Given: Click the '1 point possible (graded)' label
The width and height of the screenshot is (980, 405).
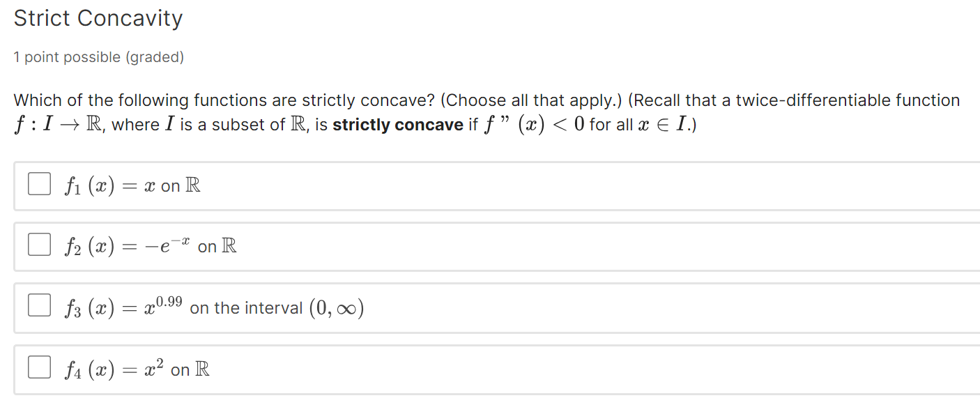Looking at the screenshot, I should pyautogui.click(x=98, y=56).
